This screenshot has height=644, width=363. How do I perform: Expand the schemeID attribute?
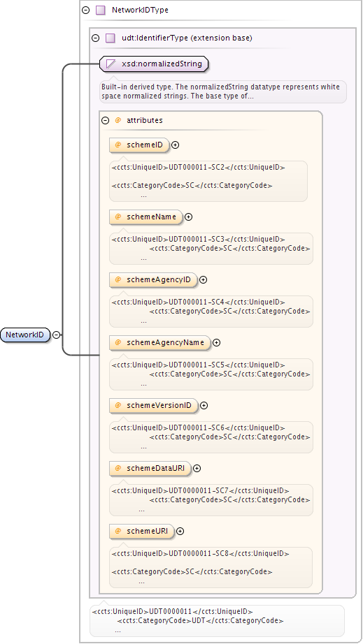point(175,145)
